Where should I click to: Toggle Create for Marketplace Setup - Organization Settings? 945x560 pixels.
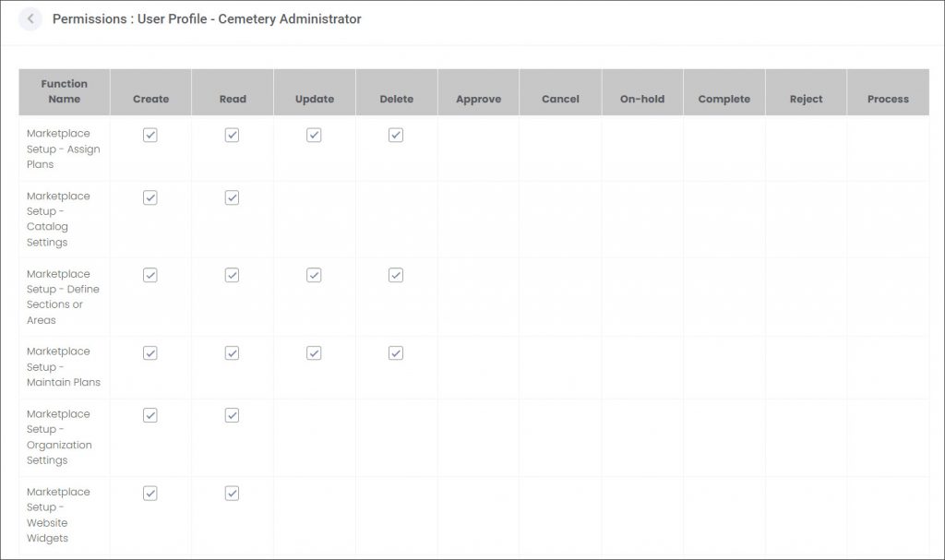click(150, 415)
